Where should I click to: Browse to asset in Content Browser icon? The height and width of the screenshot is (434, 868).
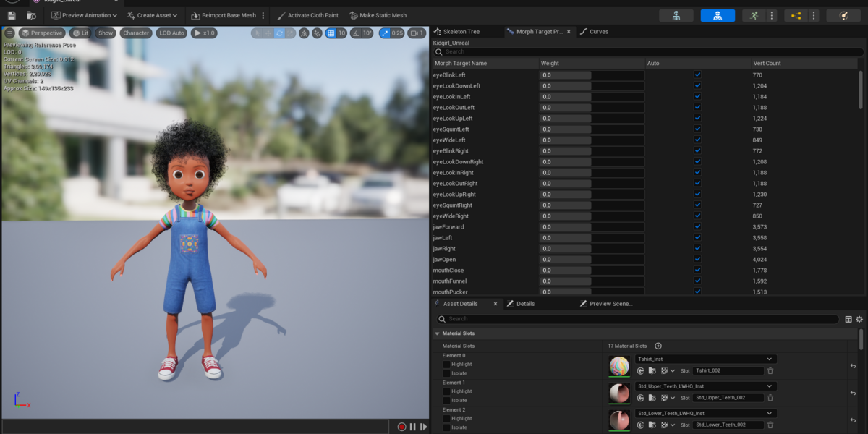(x=32, y=15)
